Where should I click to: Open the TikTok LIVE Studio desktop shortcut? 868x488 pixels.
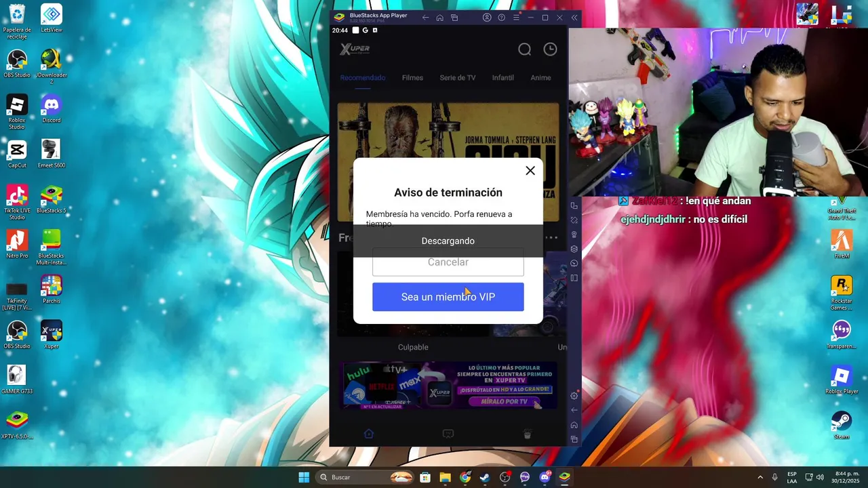point(17,202)
